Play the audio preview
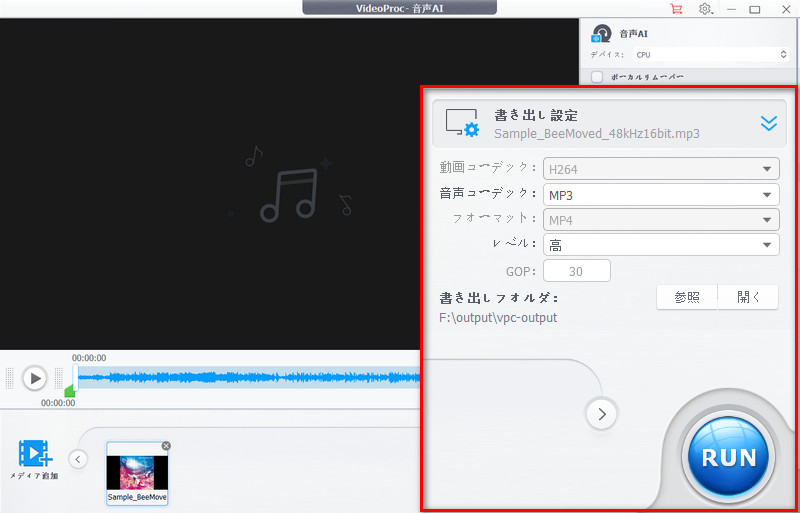800x513 pixels. click(35, 378)
